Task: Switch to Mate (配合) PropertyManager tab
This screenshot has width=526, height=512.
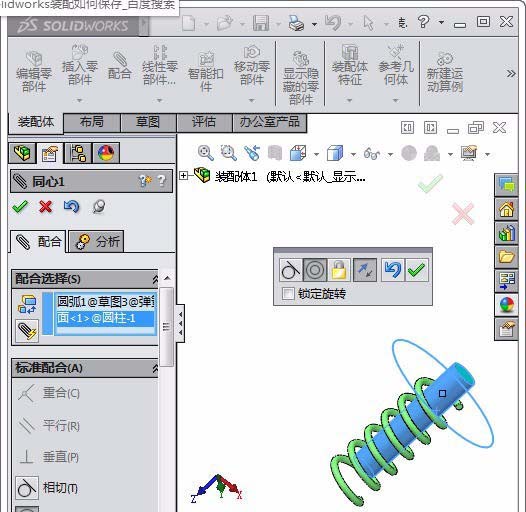Action: coord(38,241)
